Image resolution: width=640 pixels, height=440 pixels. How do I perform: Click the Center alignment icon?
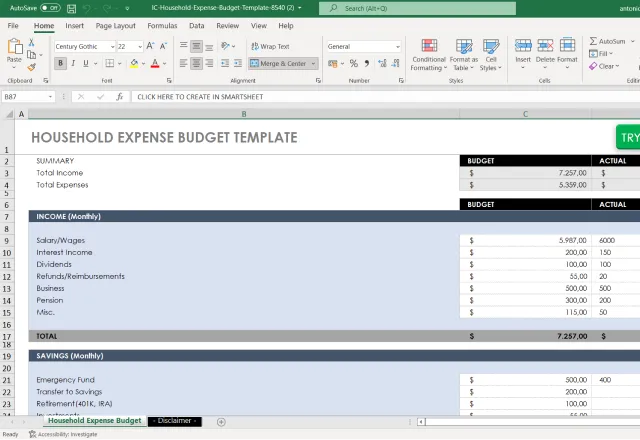196,63
